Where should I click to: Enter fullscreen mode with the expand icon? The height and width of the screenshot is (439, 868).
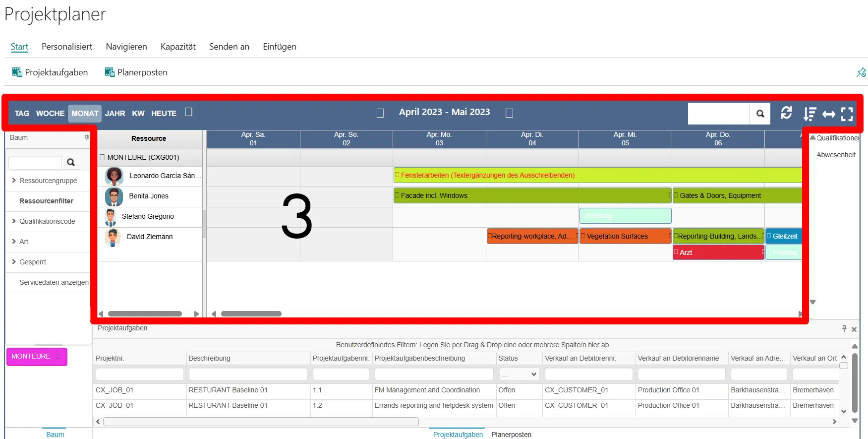tap(847, 114)
